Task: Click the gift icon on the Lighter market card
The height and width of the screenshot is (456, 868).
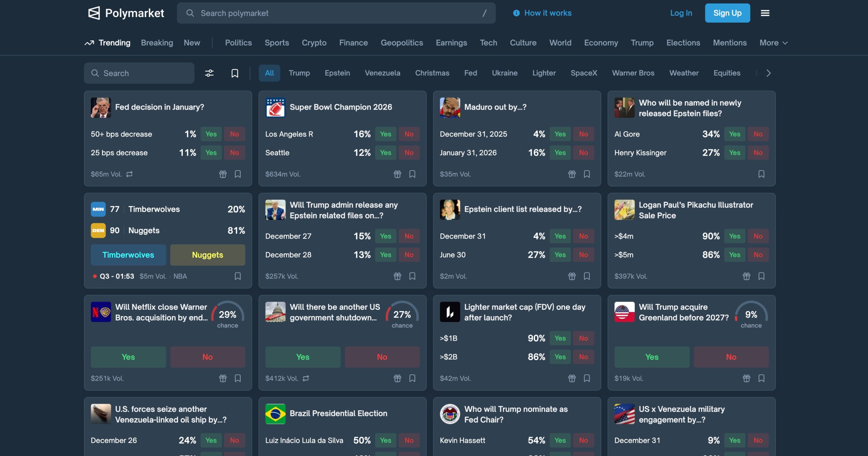Action: 572,378
